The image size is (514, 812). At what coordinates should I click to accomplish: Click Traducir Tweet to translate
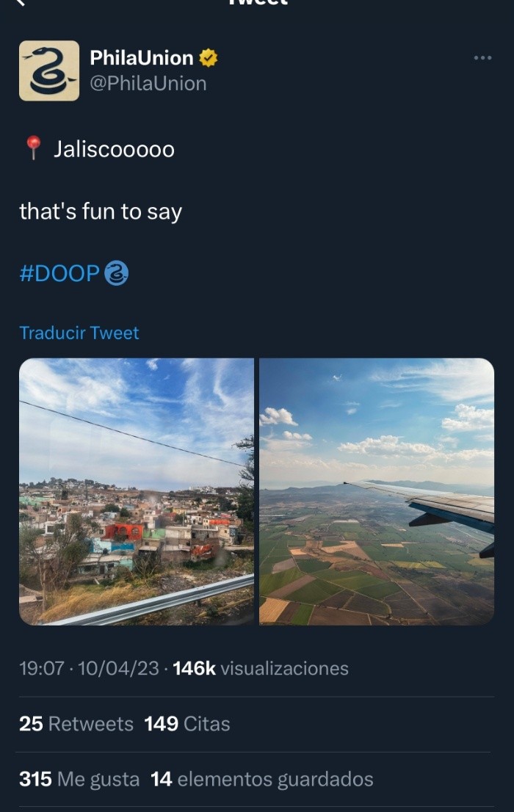pos(79,333)
